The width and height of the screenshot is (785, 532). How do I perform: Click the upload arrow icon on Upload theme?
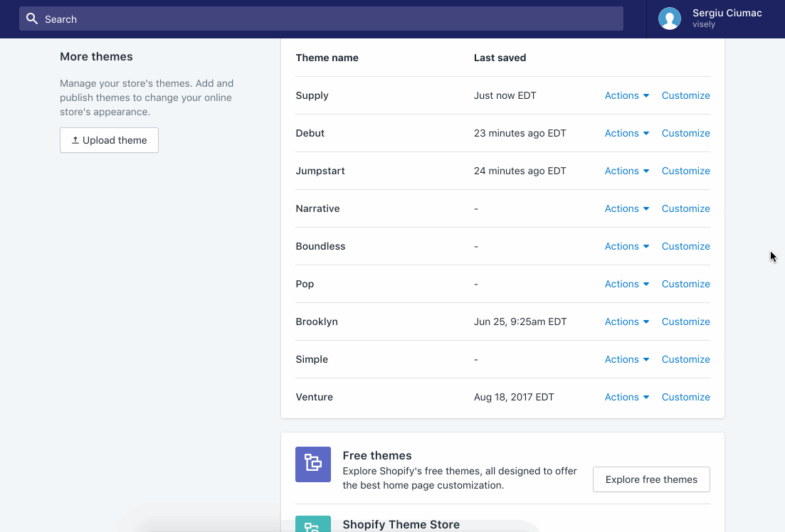[75, 141]
